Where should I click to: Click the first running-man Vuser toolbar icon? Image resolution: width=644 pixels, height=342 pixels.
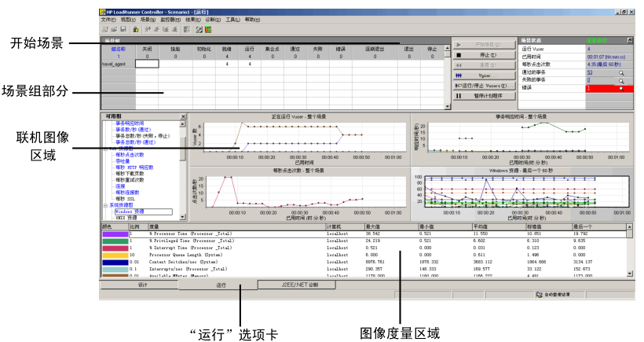[x=148, y=29]
